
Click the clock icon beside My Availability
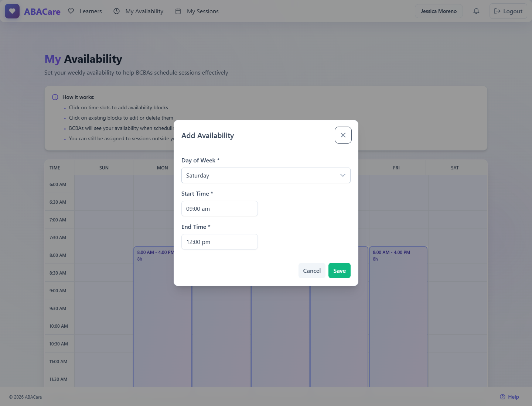(x=116, y=11)
